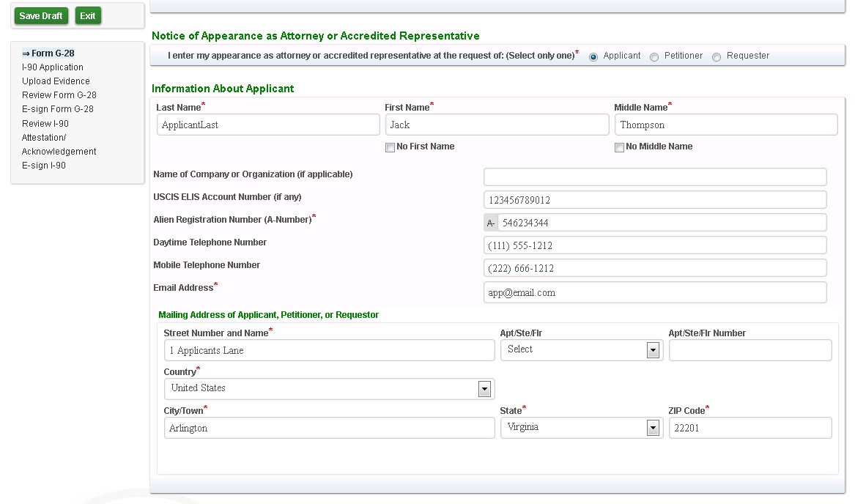This screenshot has width=855, height=504.
Task: Click the Save Draft button
Action: [41, 16]
